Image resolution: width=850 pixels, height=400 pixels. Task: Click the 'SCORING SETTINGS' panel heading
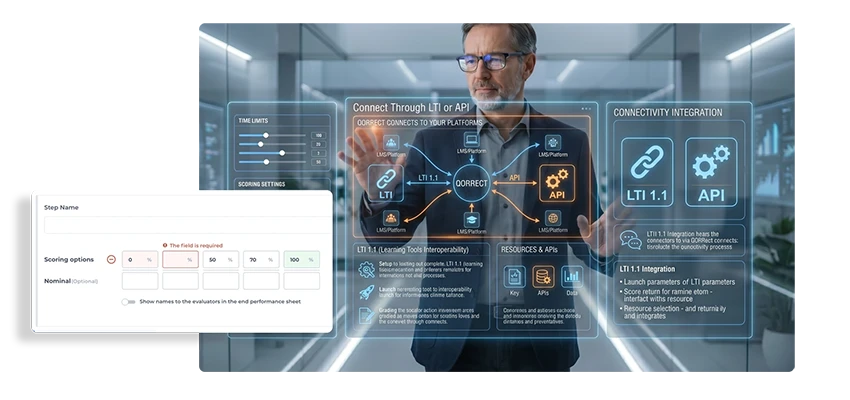(x=261, y=184)
